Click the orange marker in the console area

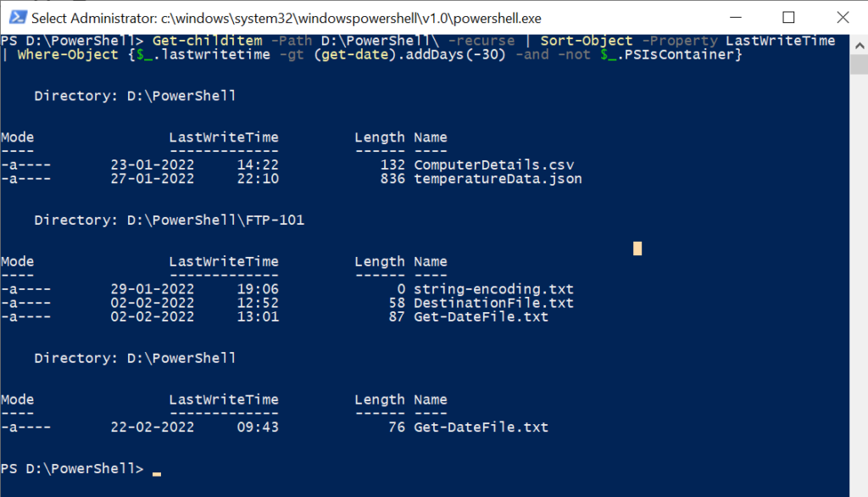click(x=637, y=248)
